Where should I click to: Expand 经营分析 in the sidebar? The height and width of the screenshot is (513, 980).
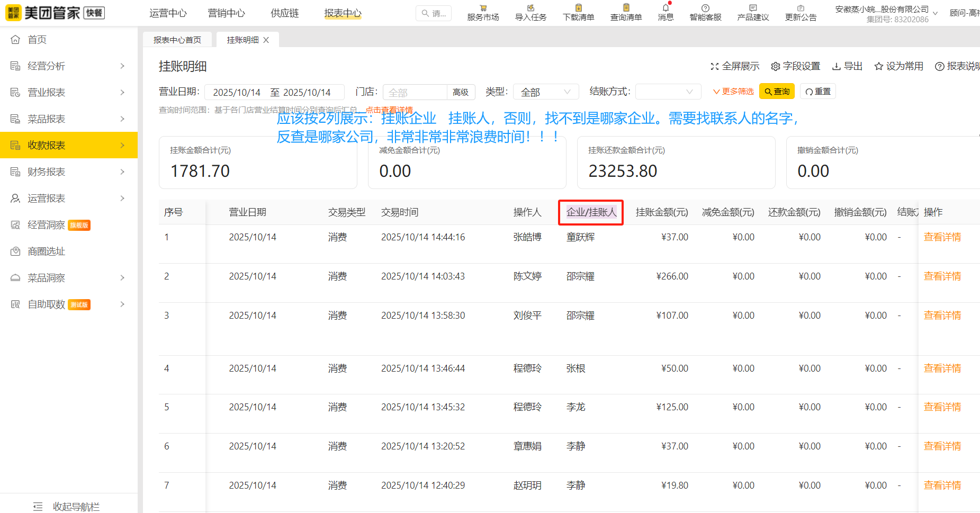point(69,66)
